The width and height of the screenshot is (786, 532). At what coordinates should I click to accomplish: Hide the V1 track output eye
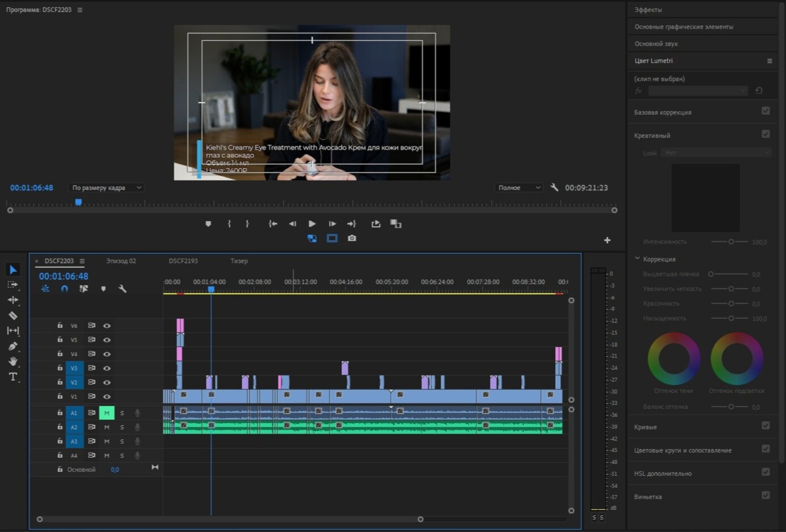(x=107, y=397)
